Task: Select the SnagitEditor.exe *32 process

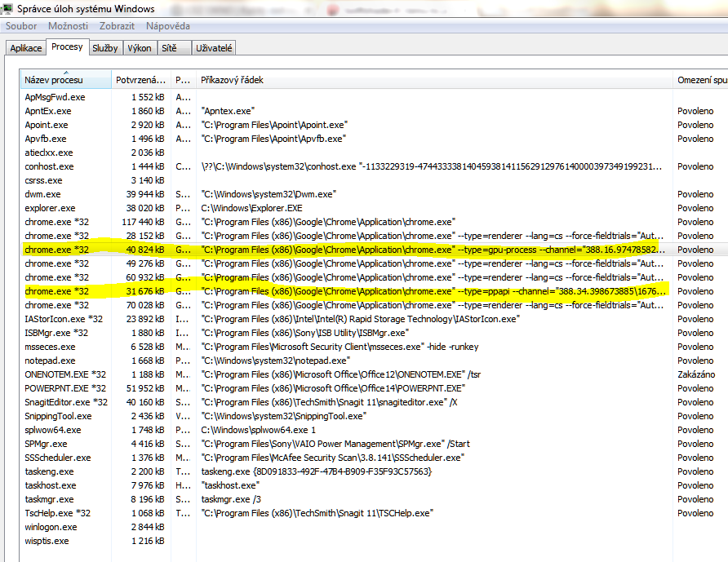Action: (66, 402)
